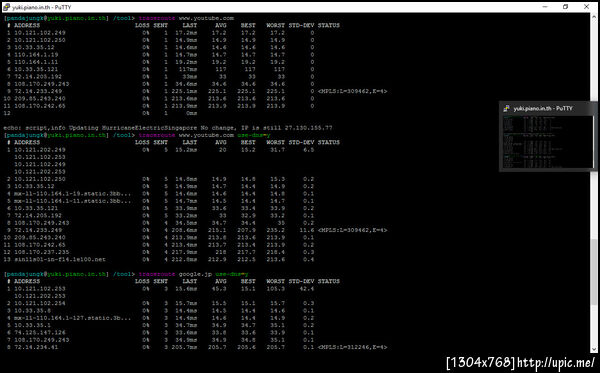Click the '117ms' last value in first trace
This screenshot has width=600, height=373.
click(188, 69)
